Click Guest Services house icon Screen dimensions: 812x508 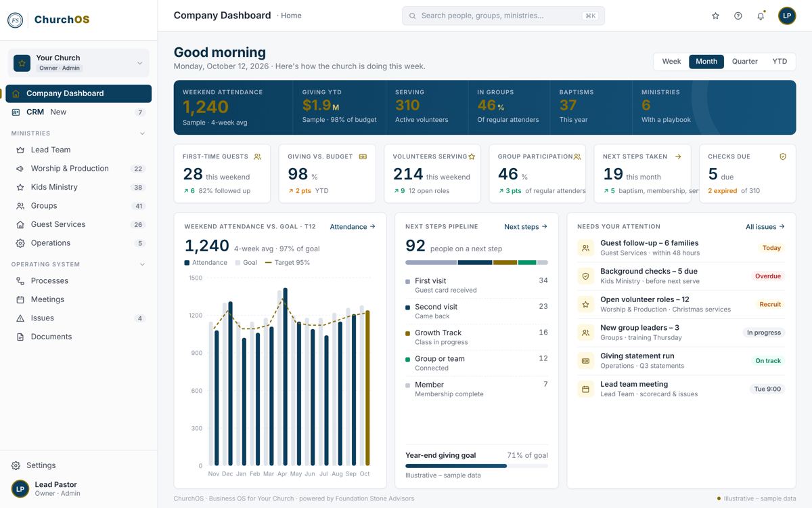[x=20, y=224]
